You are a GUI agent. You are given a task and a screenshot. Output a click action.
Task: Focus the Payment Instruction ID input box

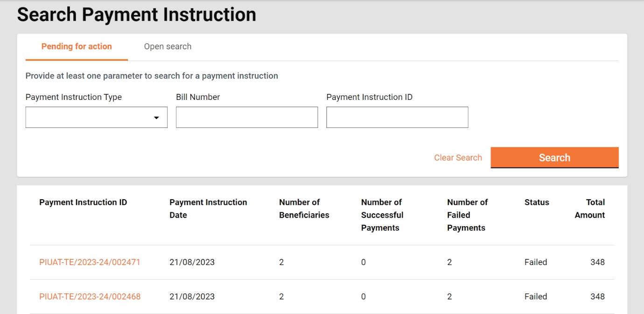click(x=397, y=118)
